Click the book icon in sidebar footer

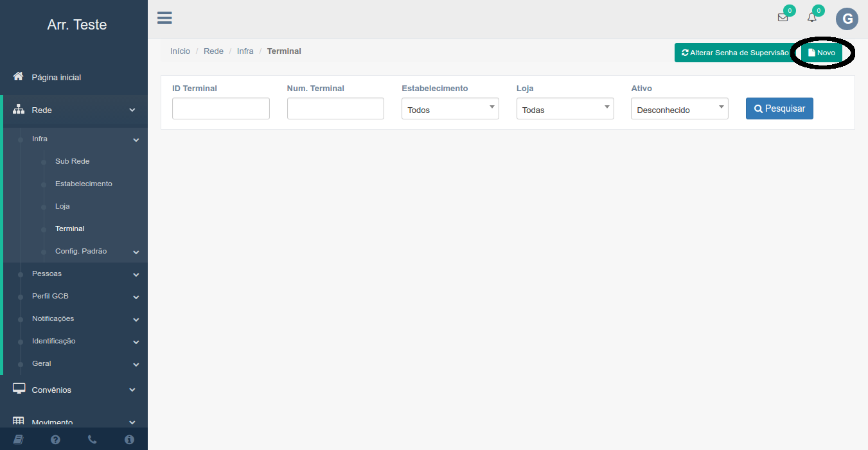pyautogui.click(x=18, y=440)
